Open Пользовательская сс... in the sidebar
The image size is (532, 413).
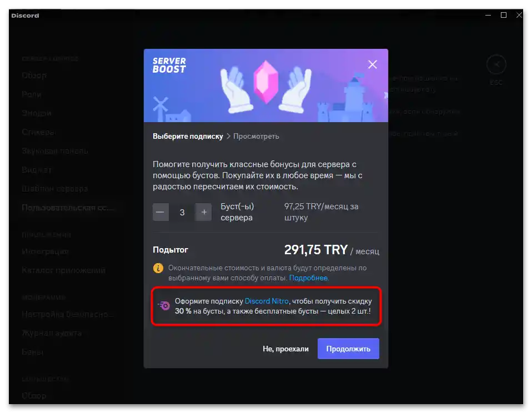coord(68,208)
